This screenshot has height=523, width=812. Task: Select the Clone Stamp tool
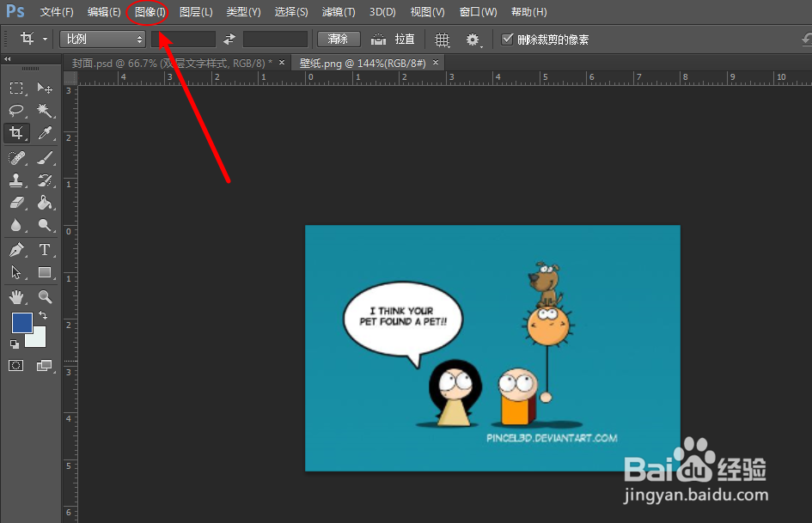coord(16,180)
